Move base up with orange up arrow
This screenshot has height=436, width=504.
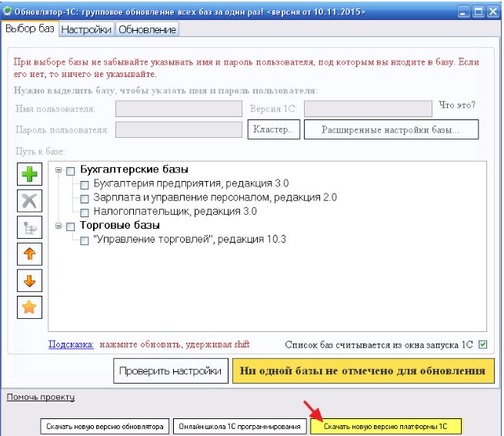(29, 254)
